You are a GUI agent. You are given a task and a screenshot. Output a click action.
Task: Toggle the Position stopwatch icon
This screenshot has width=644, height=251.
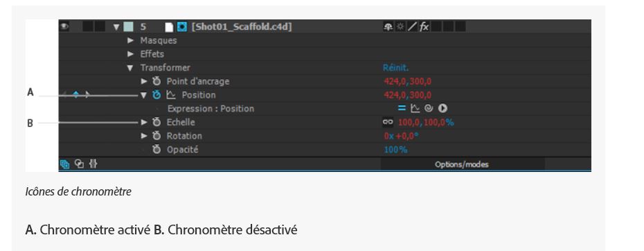coord(156,95)
